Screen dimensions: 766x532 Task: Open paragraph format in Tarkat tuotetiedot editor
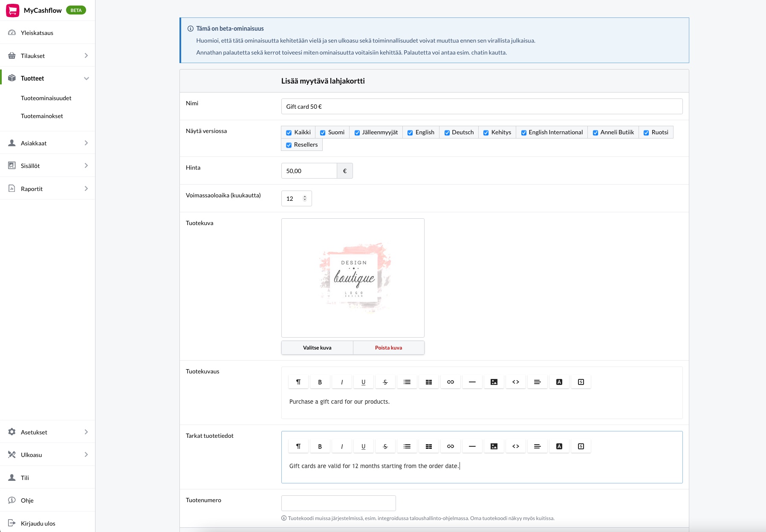click(298, 446)
